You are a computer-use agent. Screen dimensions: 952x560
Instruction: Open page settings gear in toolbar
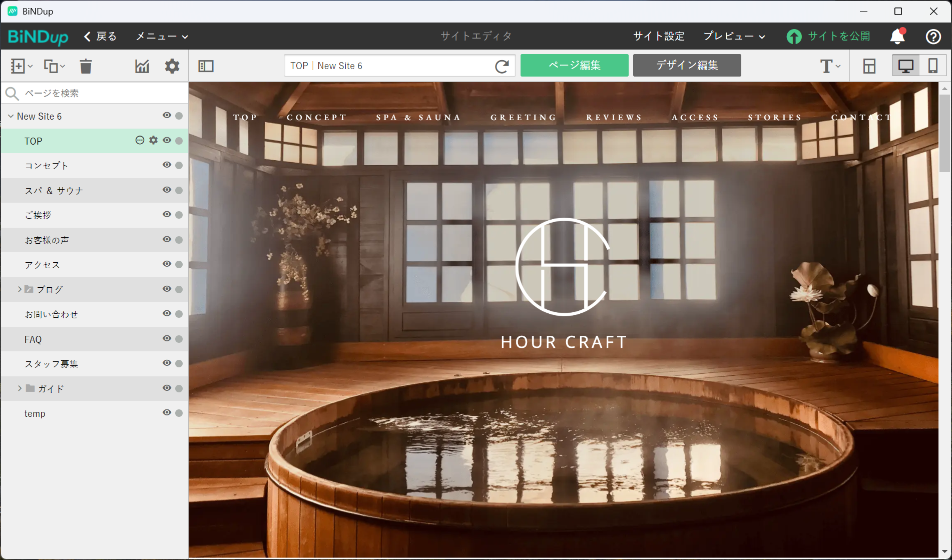172,66
